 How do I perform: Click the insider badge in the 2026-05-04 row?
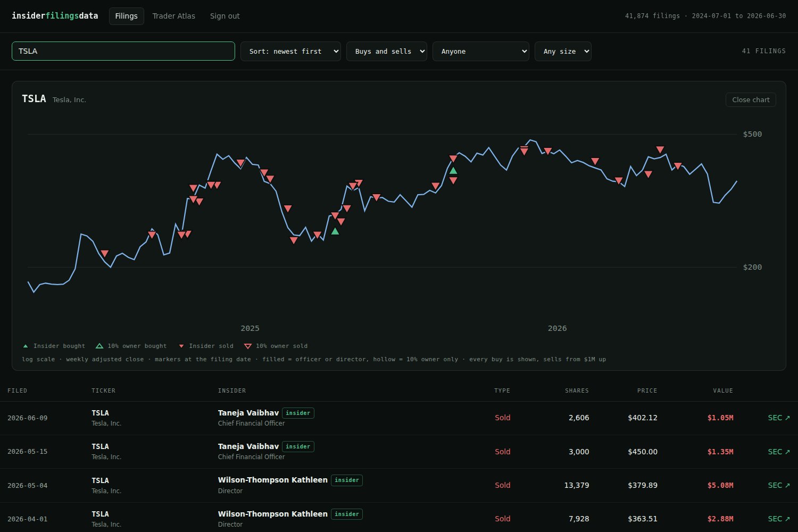347,480
